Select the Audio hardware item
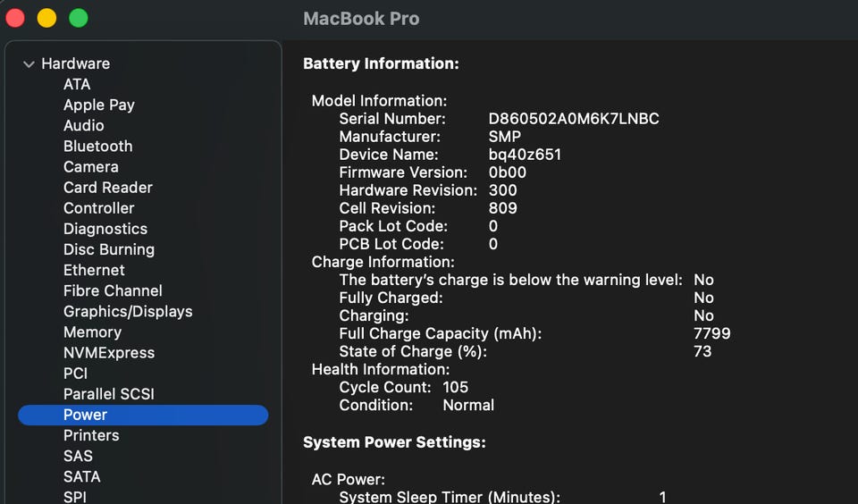 point(83,125)
